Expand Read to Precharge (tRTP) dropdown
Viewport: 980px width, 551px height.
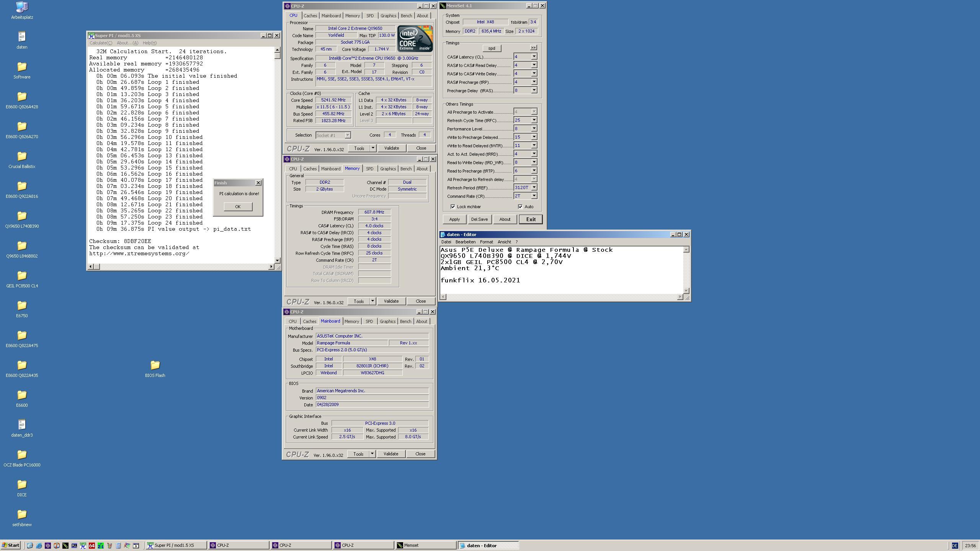click(x=534, y=171)
